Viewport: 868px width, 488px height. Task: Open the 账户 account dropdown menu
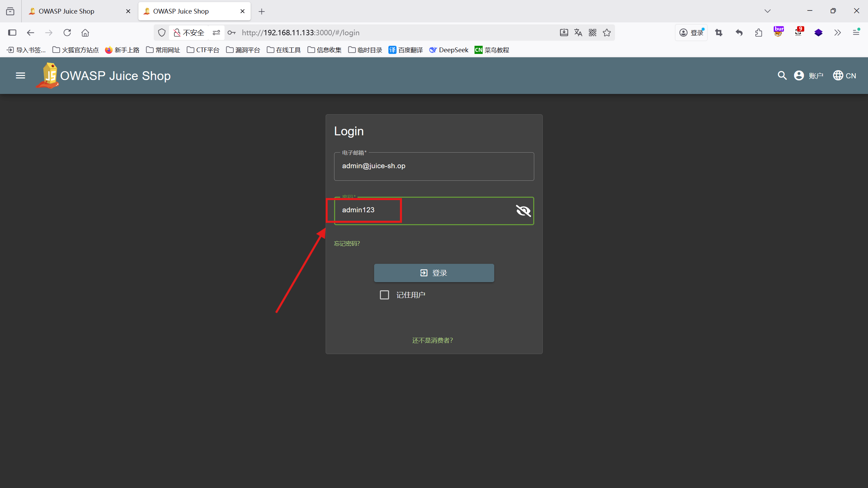(809, 75)
